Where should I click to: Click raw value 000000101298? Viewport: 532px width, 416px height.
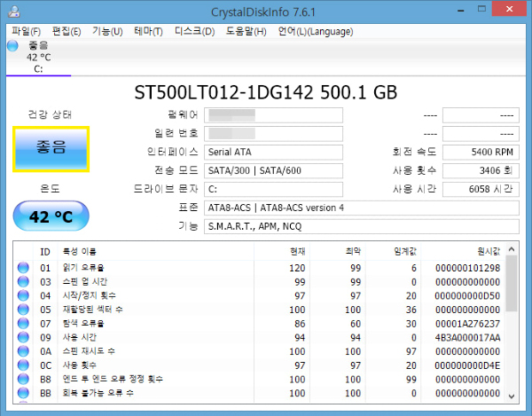467,268
